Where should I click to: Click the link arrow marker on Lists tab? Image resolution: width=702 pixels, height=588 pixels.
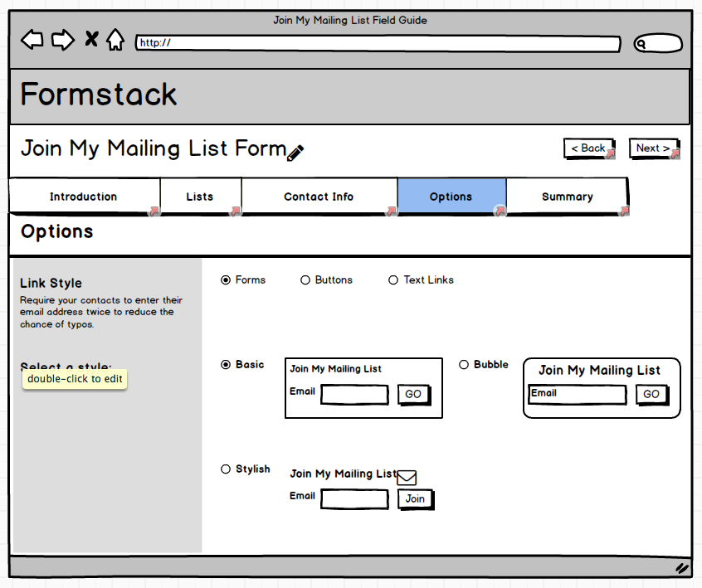(236, 211)
